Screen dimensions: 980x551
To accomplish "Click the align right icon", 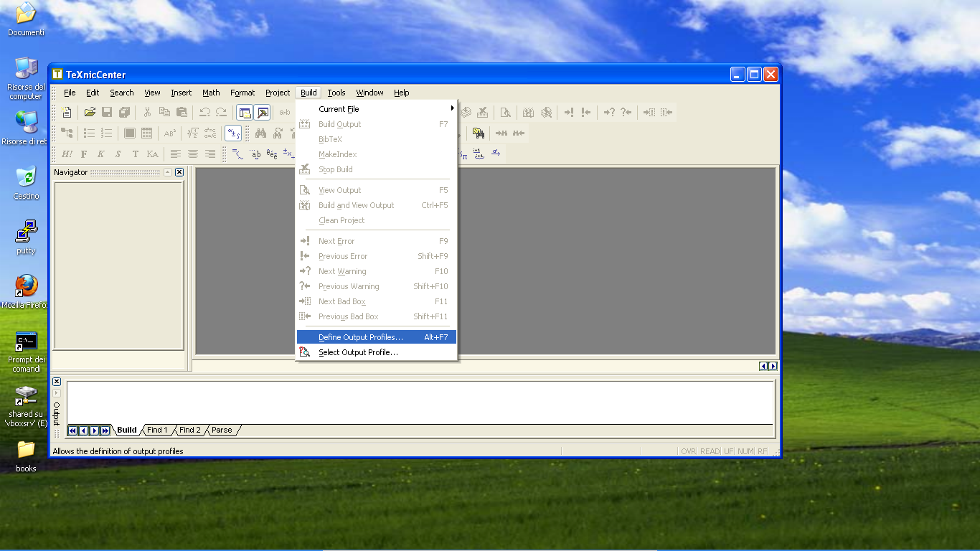I will click(210, 154).
